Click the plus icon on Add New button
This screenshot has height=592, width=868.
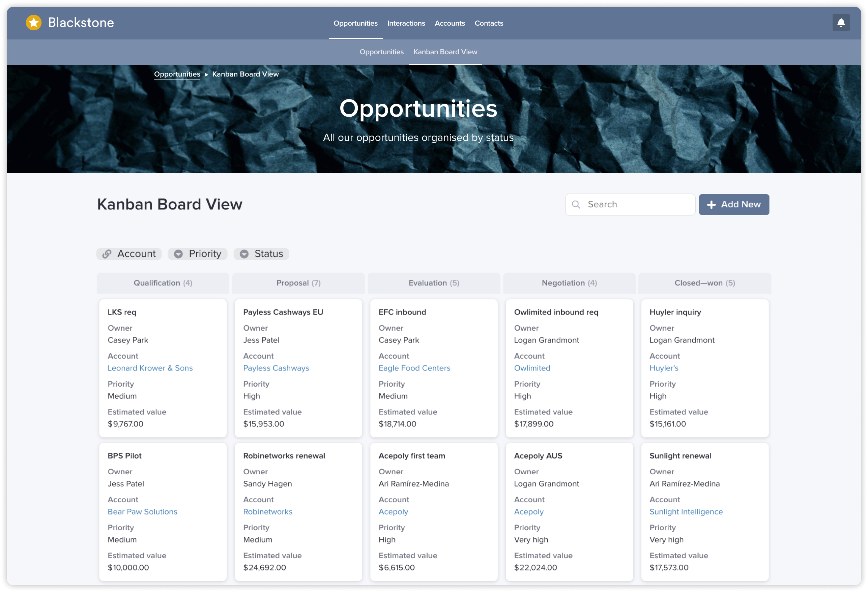pos(712,204)
